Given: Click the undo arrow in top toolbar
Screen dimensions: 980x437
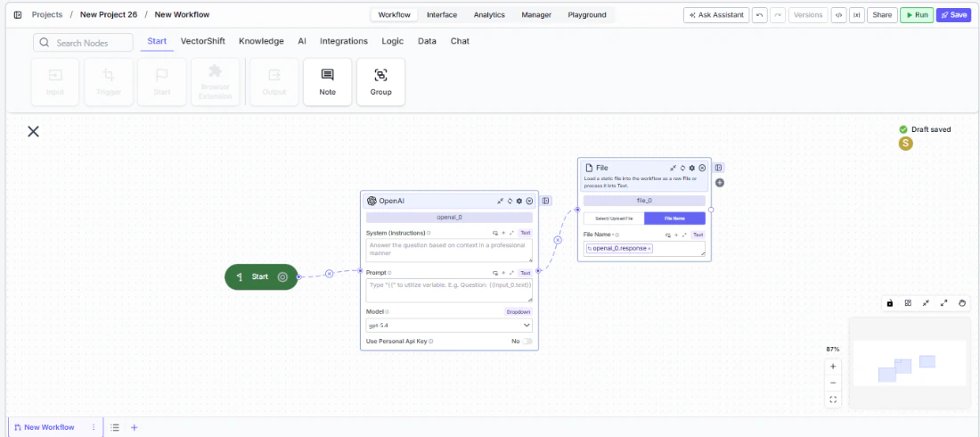Looking at the screenshot, I should 759,15.
